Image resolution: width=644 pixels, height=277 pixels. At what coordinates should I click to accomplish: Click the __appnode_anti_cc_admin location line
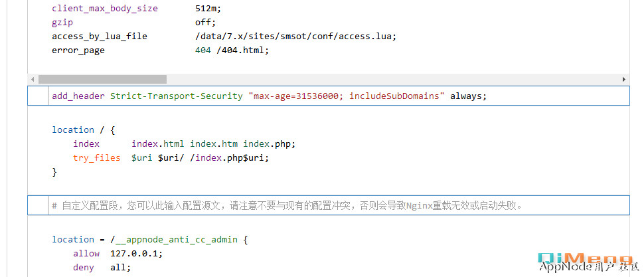click(x=149, y=240)
